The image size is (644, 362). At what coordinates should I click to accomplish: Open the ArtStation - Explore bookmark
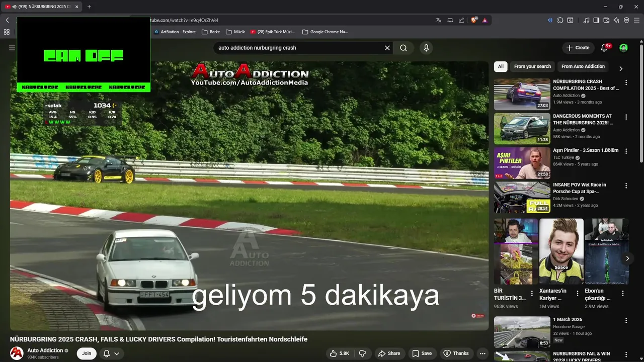click(175, 32)
